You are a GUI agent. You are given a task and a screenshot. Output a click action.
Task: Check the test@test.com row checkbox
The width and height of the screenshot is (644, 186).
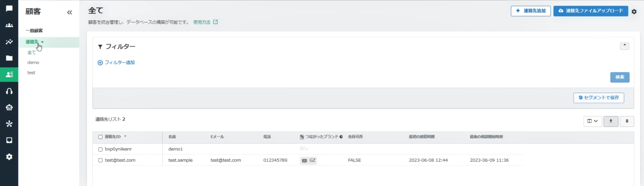tap(100, 160)
